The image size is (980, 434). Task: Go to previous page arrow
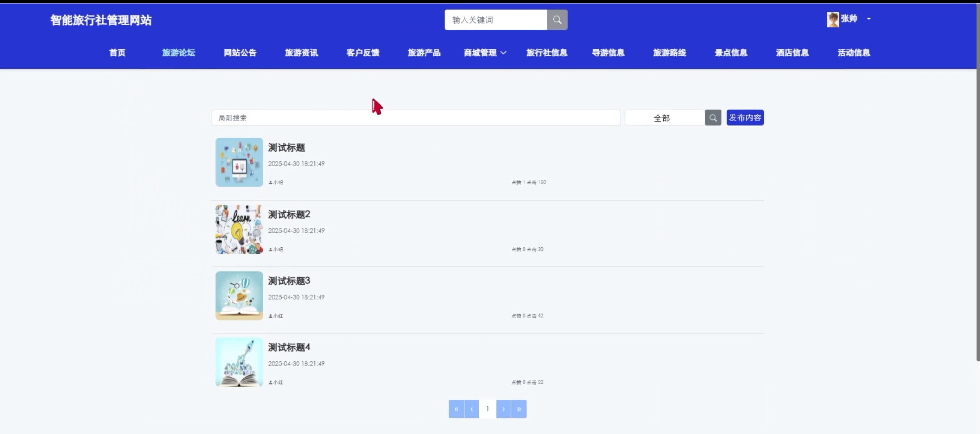pos(472,409)
